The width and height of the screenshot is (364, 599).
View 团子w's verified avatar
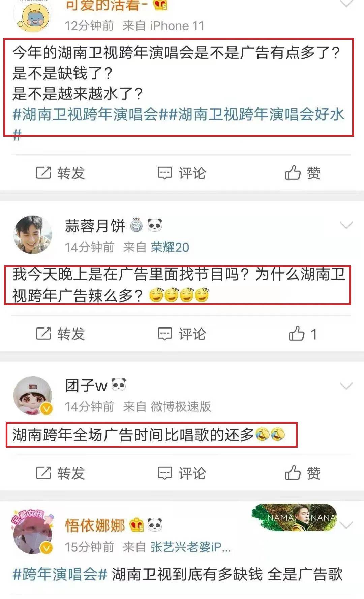tap(33, 395)
